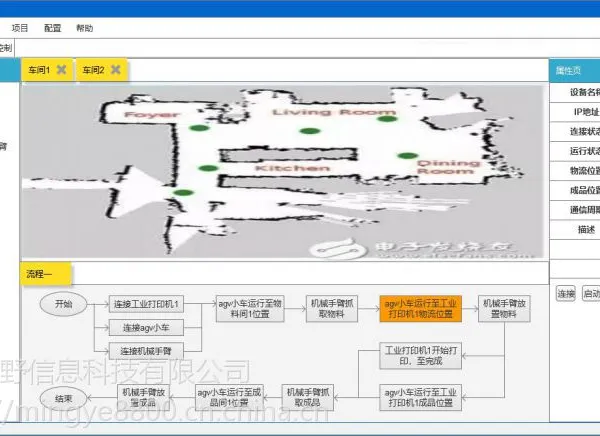Select the 结束 end node
600x436 pixels.
[x=64, y=398]
